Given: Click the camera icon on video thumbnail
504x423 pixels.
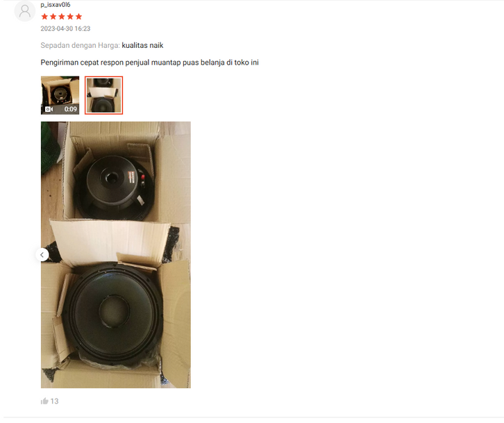Looking at the screenshot, I should tap(49, 109).
